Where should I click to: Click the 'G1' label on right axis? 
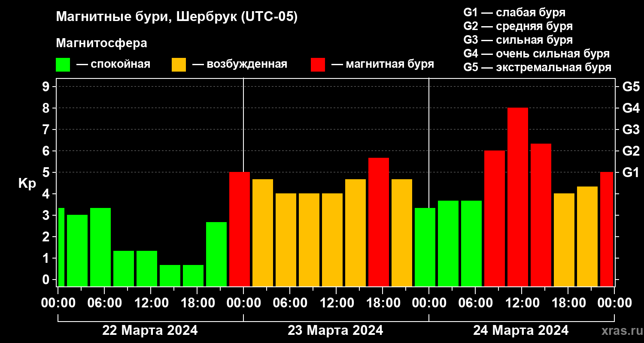[x=631, y=172]
